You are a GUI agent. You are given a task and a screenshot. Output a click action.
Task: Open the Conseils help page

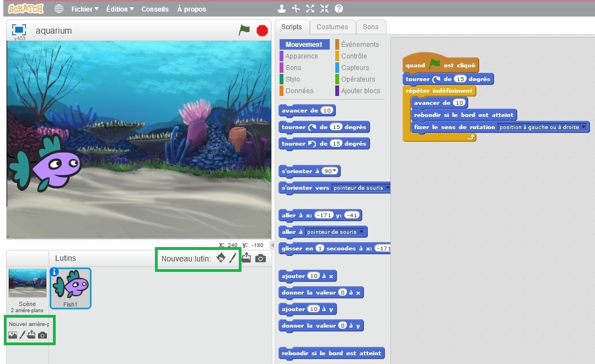pos(155,9)
